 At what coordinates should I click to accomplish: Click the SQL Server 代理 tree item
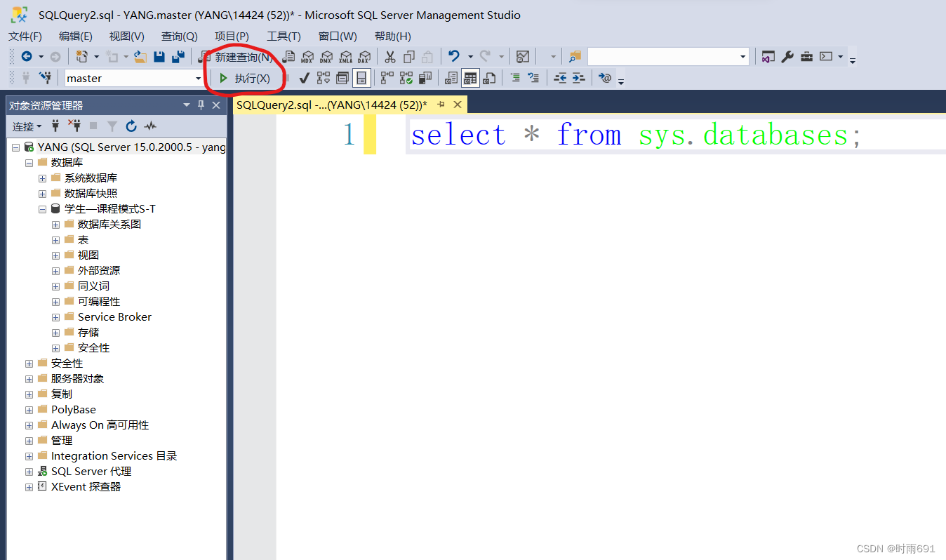[x=91, y=472]
